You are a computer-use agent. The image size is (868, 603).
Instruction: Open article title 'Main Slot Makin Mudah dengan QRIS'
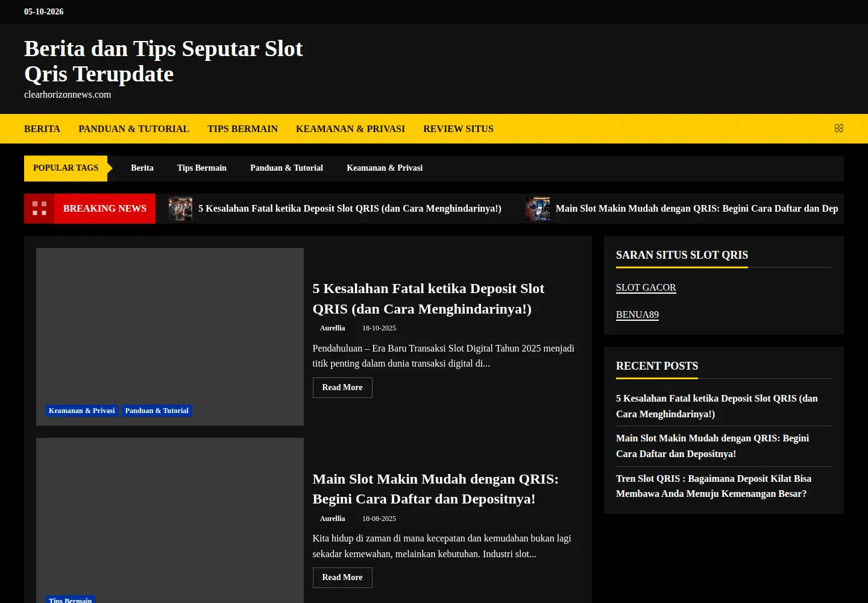point(435,489)
